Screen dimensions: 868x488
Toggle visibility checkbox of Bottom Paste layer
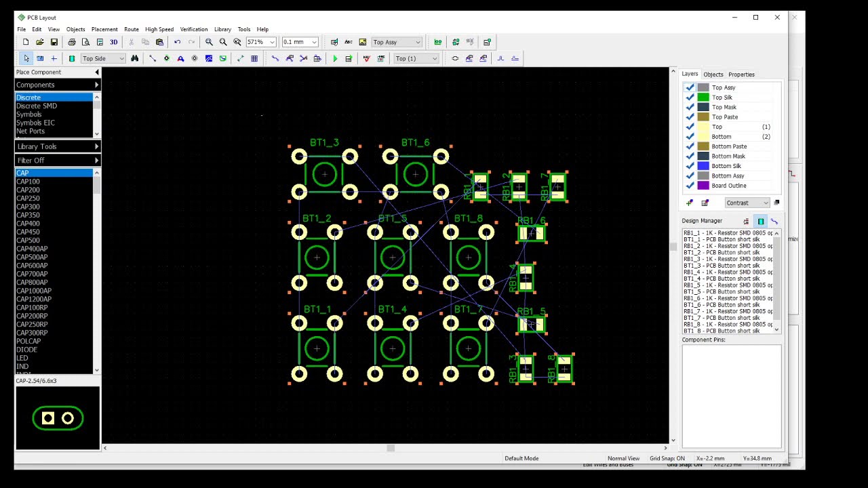pyautogui.click(x=690, y=146)
